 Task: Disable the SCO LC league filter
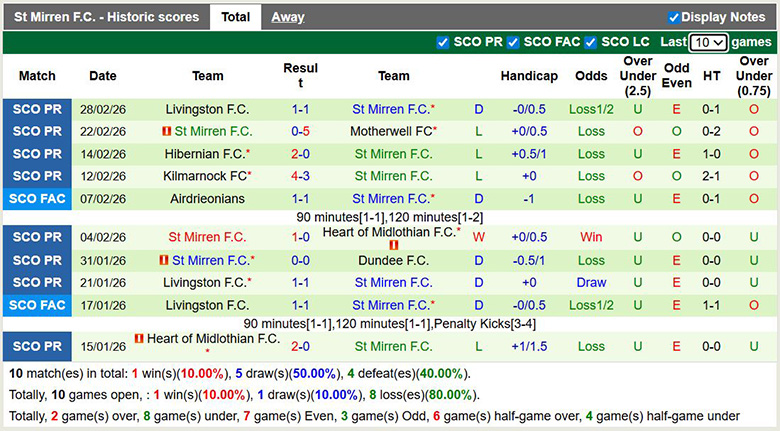click(x=591, y=42)
